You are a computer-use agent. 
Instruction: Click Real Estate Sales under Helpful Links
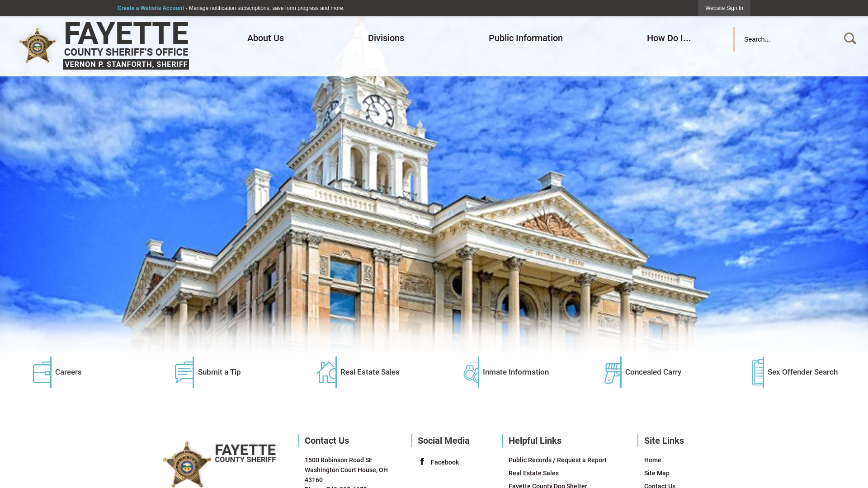click(533, 473)
